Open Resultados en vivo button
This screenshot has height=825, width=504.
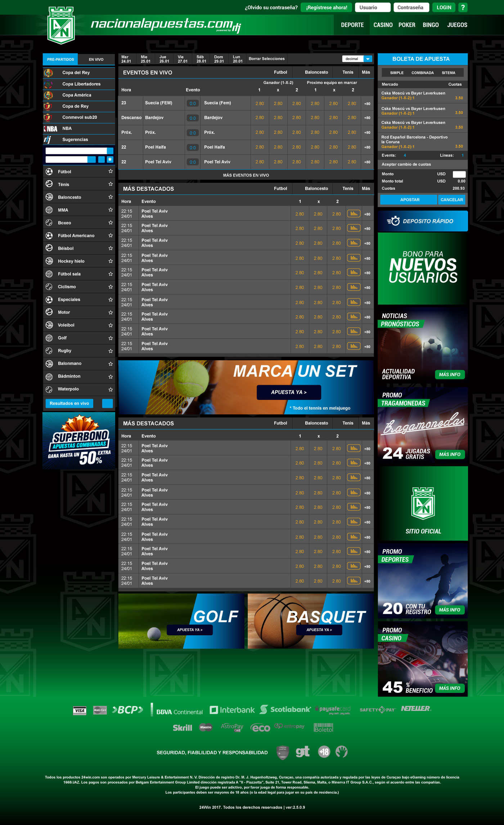[69, 404]
